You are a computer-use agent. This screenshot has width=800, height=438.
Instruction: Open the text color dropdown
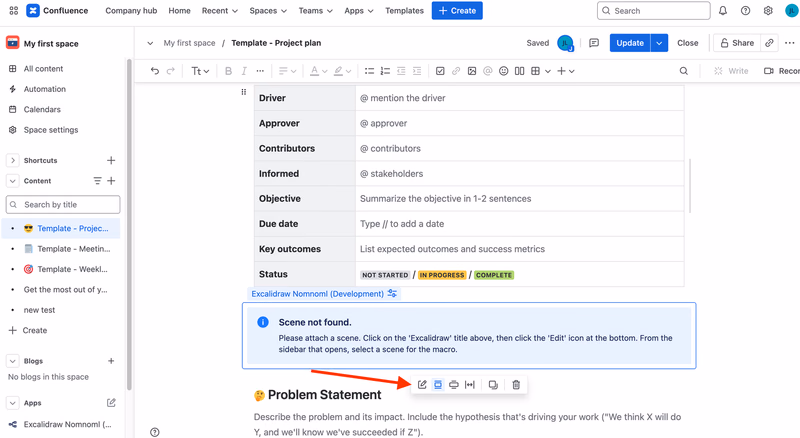click(319, 71)
